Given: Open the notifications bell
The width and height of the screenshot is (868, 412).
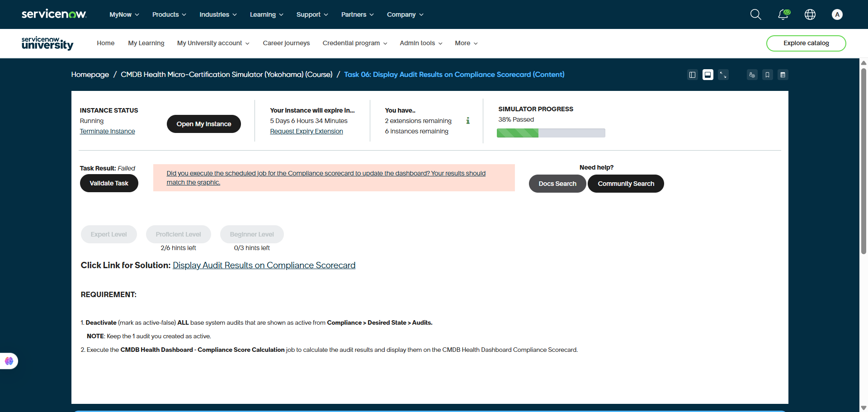Looking at the screenshot, I should click(x=783, y=14).
